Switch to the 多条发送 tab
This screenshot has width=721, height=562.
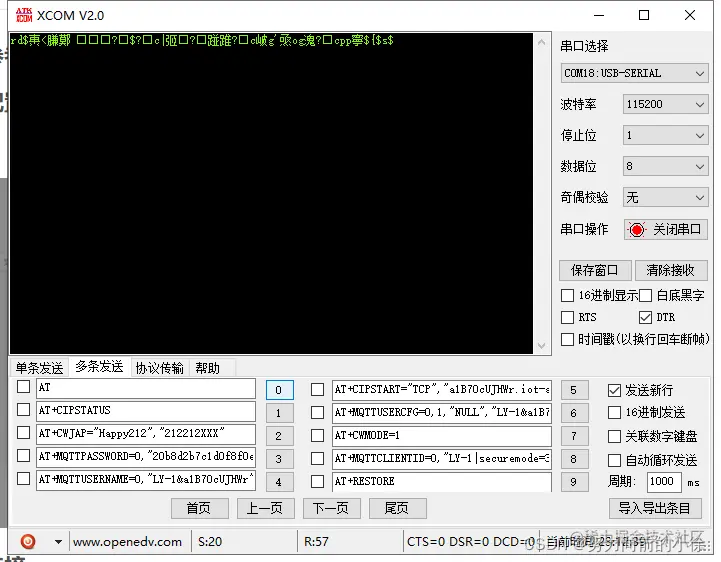tap(99, 367)
